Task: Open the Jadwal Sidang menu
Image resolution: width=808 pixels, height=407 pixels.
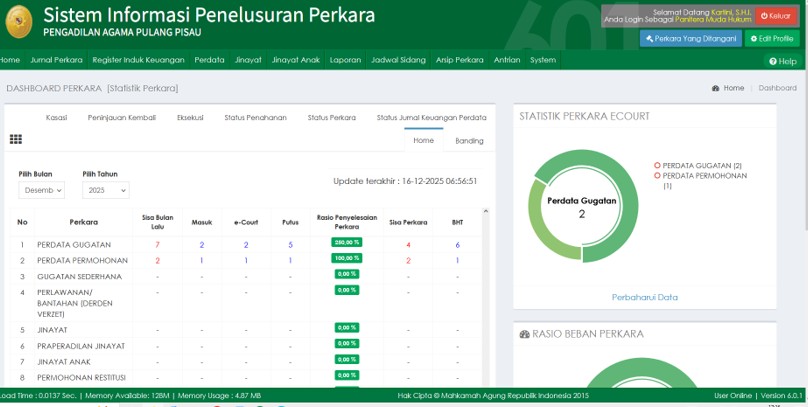Action: pos(398,60)
